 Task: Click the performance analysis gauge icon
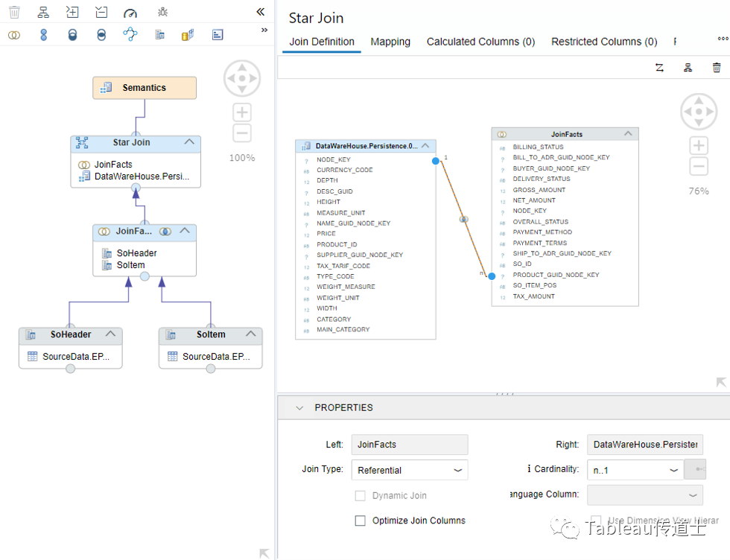click(x=130, y=13)
